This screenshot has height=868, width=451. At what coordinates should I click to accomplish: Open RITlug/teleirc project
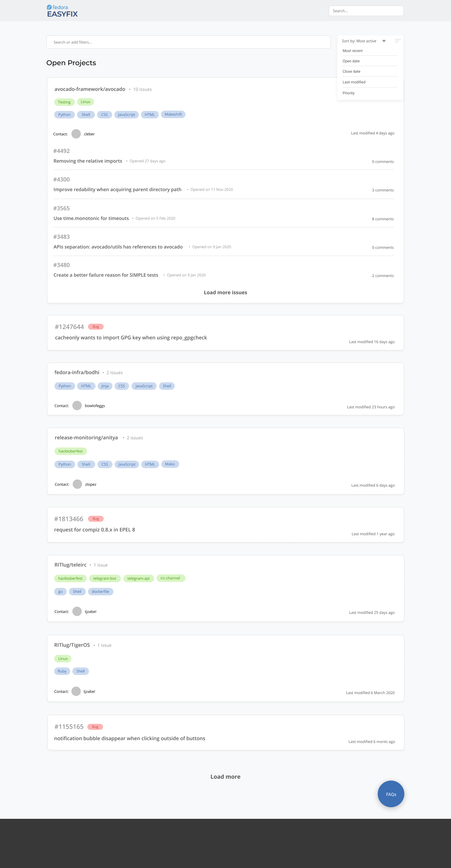pyautogui.click(x=70, y=565)
